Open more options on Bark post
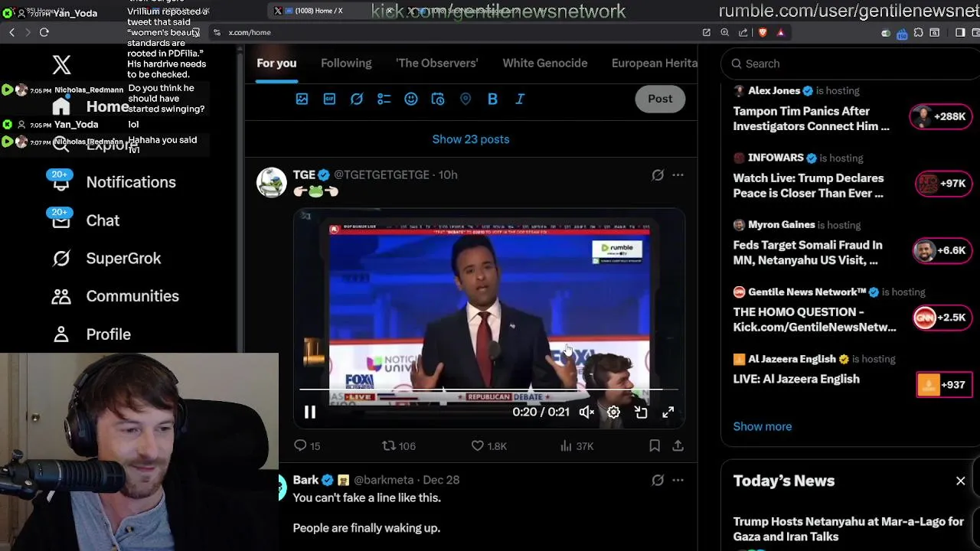Image resolution: width=980 pixels, height=551 pixels. [x=678, y=481]
